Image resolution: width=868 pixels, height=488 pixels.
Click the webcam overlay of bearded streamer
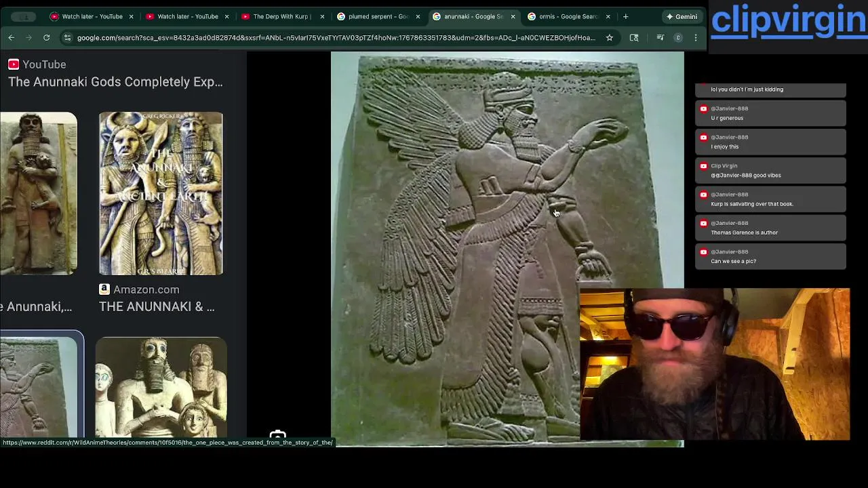715,365
